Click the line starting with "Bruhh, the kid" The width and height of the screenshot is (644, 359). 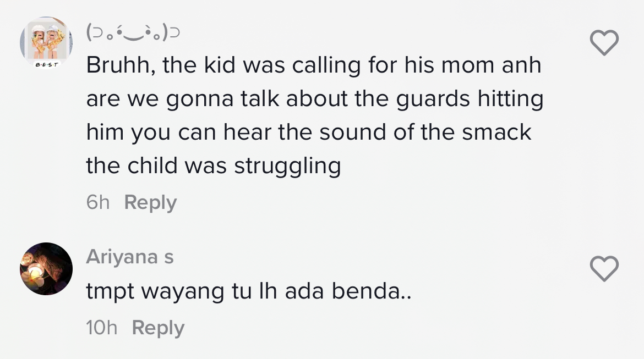tap(313, 66)
